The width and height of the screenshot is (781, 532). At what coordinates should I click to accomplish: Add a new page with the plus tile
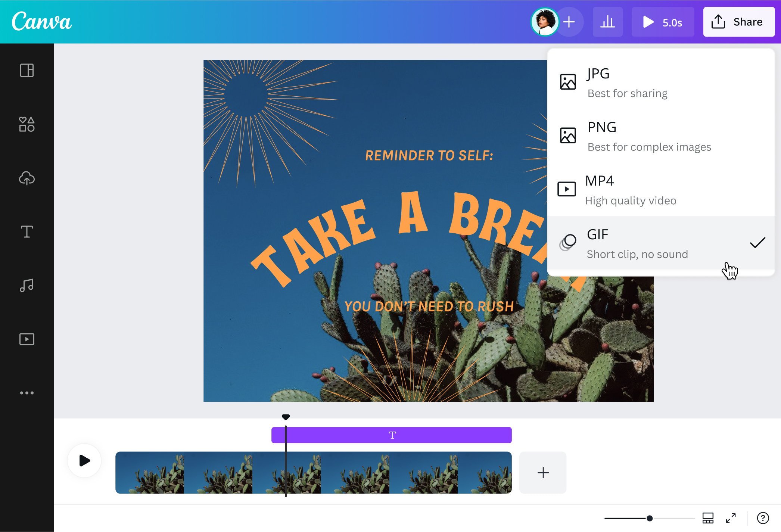542,472
